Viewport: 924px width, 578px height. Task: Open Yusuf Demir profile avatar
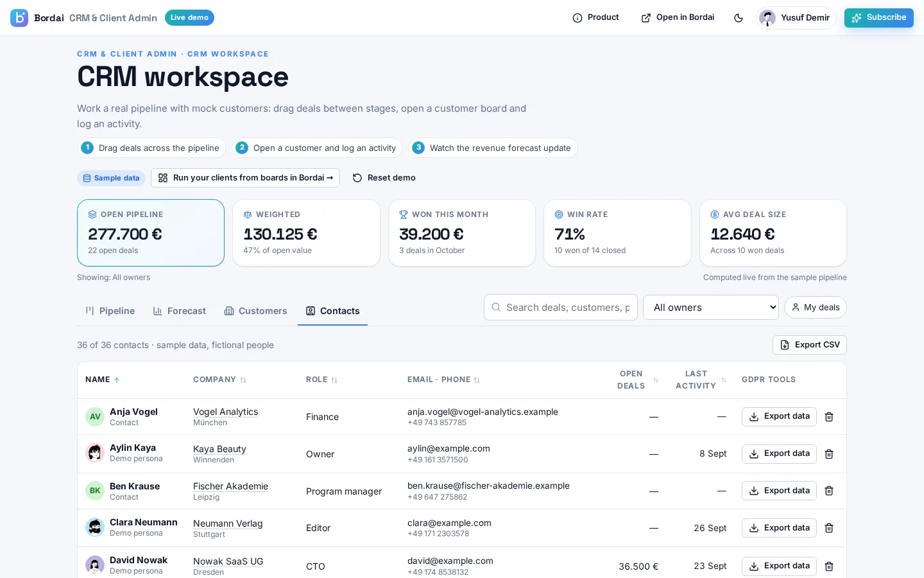767,18
